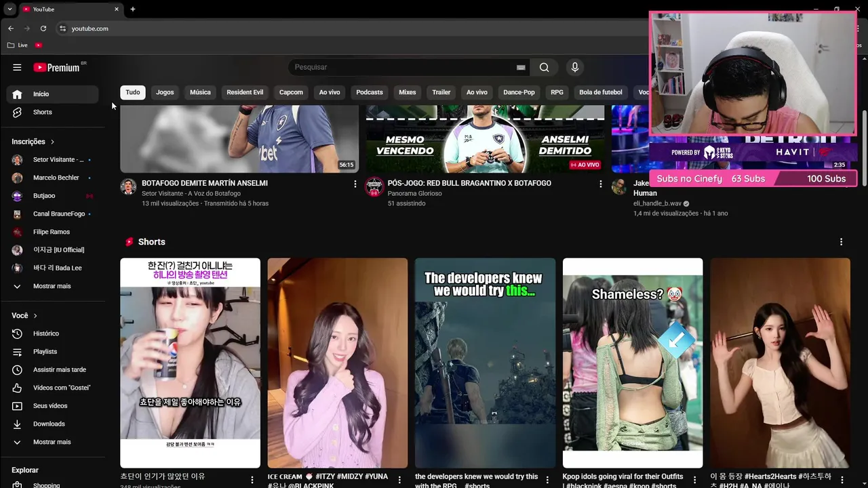The height and width of the screenshot is (488, 868).
Task: Select the Dance-Pop filter chip
Action: tap(519, 92)
